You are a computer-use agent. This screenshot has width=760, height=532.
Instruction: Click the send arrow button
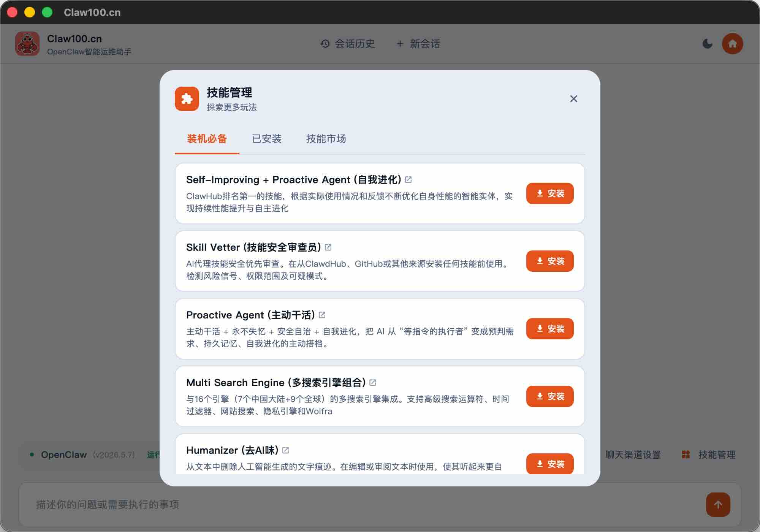click(x=718, y=505)
